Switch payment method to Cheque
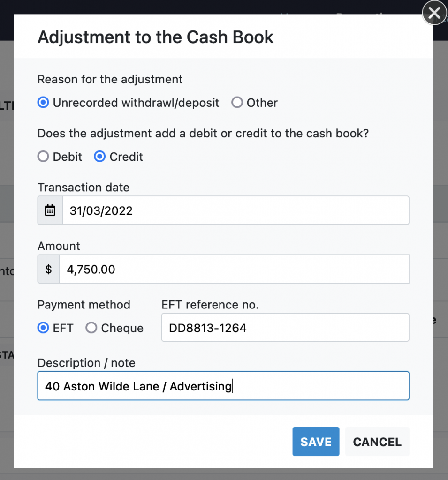 pyautogui.click(x=91, y=328)
